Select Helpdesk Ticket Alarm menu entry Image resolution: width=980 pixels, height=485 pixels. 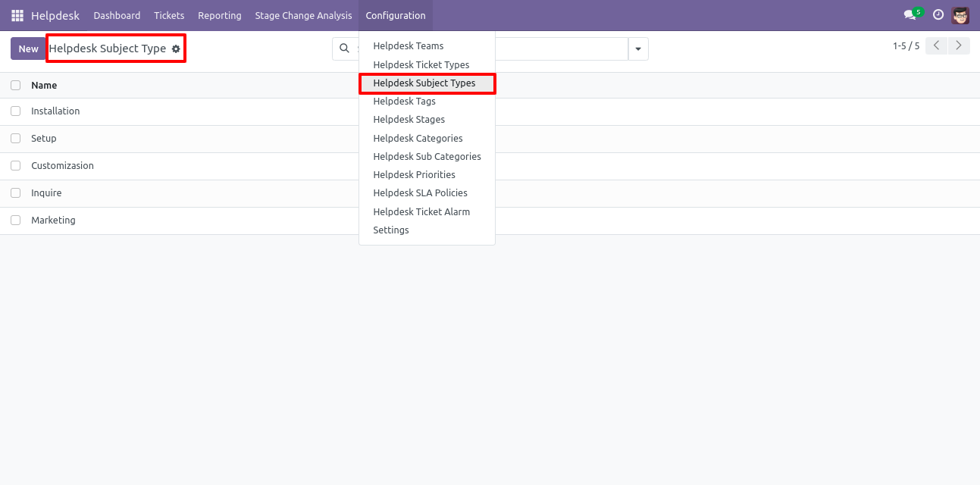tap(427, 212)
